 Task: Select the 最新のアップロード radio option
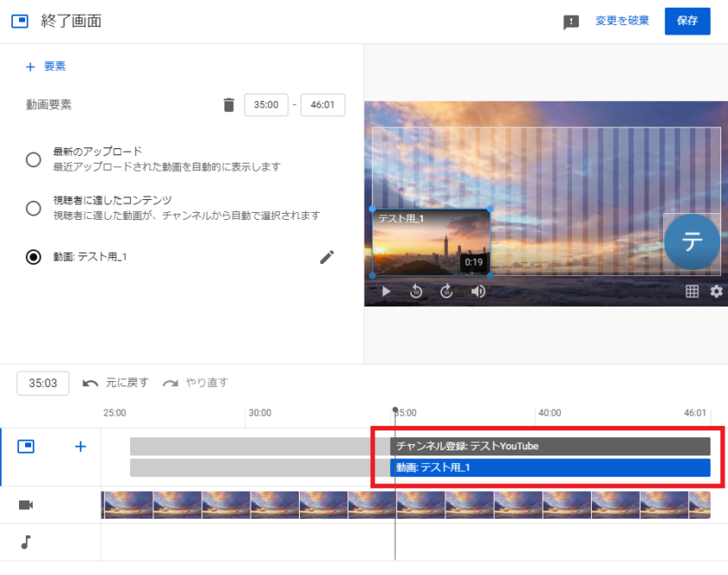34,159
